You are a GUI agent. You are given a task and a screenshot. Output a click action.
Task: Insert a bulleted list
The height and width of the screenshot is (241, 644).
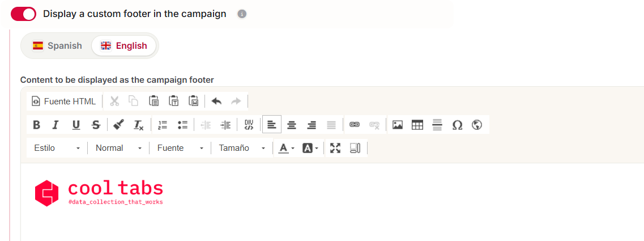coord(182,125)
